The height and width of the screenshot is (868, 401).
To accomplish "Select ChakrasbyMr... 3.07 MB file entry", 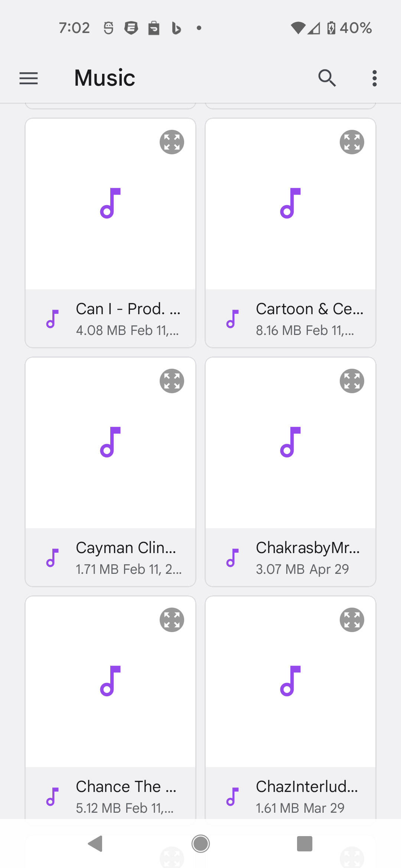I will (x=290, y=558).
